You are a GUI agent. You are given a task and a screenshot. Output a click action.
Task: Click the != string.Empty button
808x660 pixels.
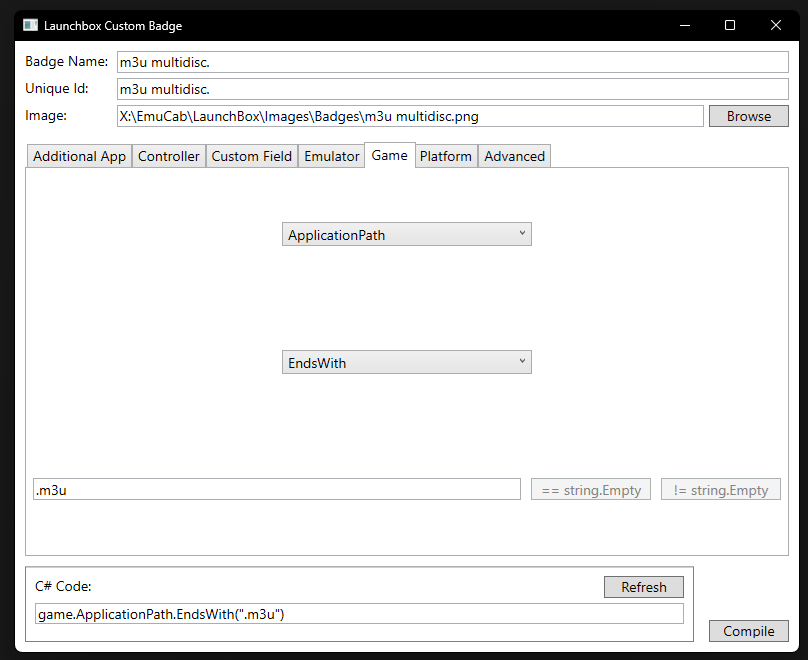[x=720, y=490]
